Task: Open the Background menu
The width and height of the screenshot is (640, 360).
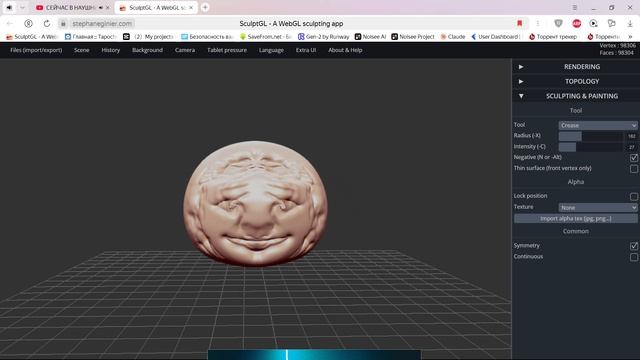Action: (147, 50)
